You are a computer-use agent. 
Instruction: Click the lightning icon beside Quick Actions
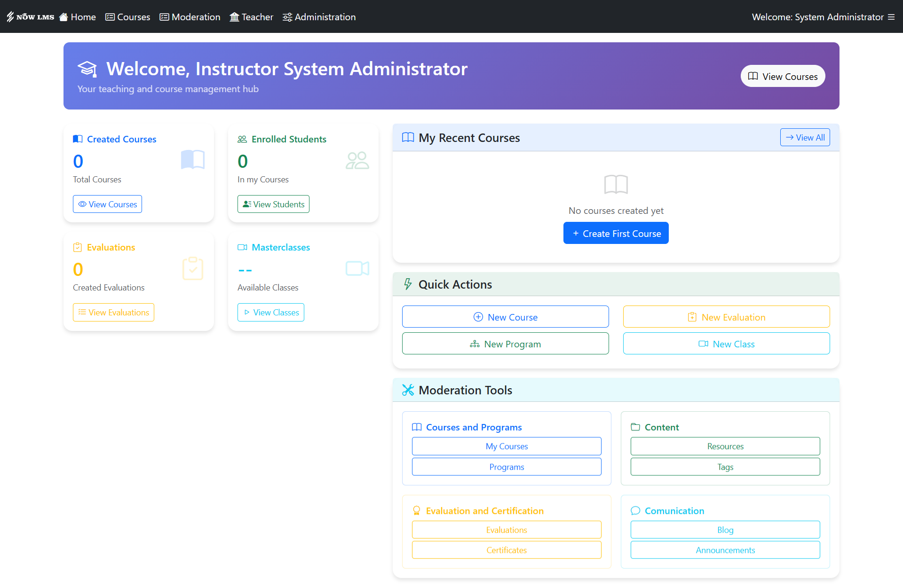[x=408, y=284]
